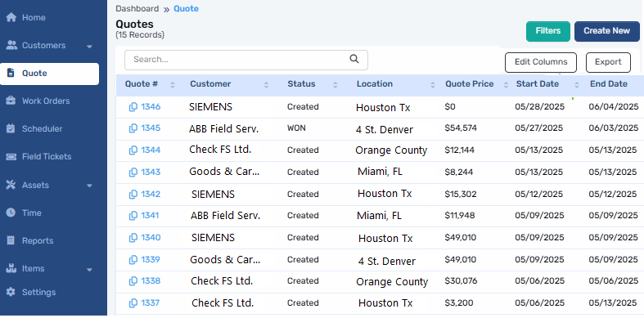
Task: Open Home from the sidebar menu
Action: 34,18
